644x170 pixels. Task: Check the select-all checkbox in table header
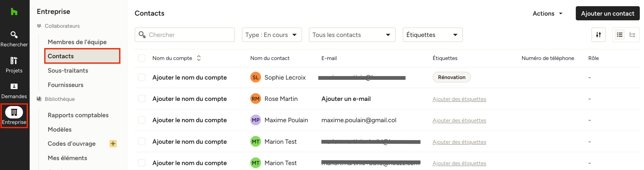pos(142,58)
